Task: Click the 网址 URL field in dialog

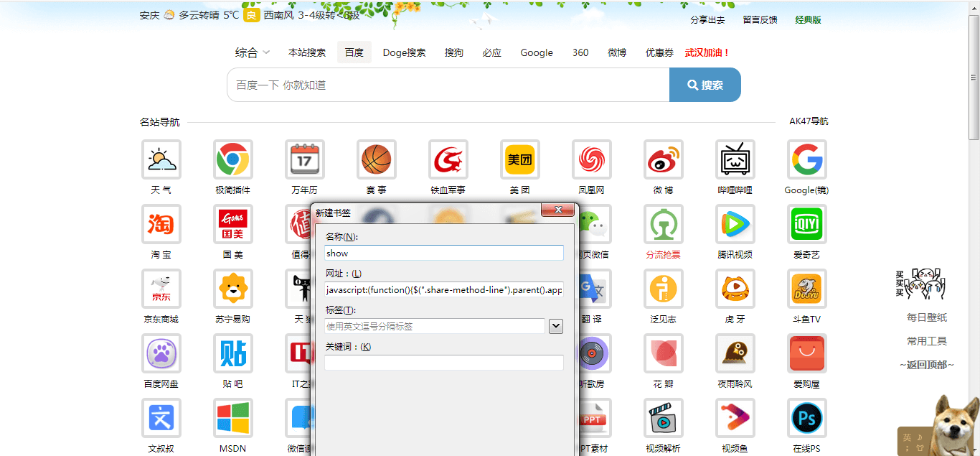Action: tap(444, 290)
